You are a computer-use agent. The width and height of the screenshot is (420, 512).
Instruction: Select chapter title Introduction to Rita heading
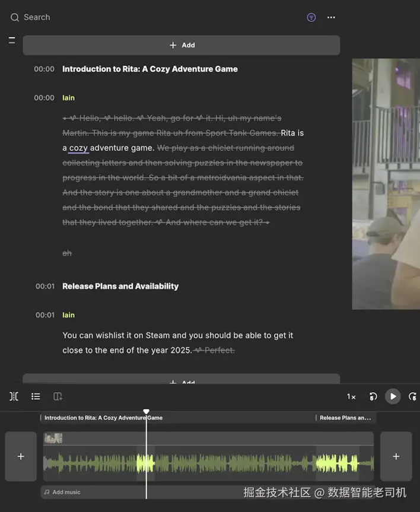click(150, 69)
